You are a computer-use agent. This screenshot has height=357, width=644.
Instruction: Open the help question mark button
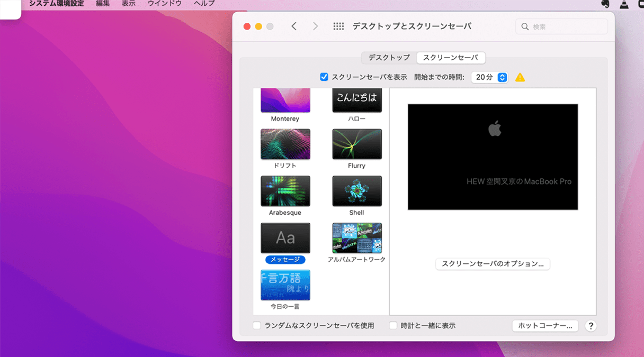591,326
